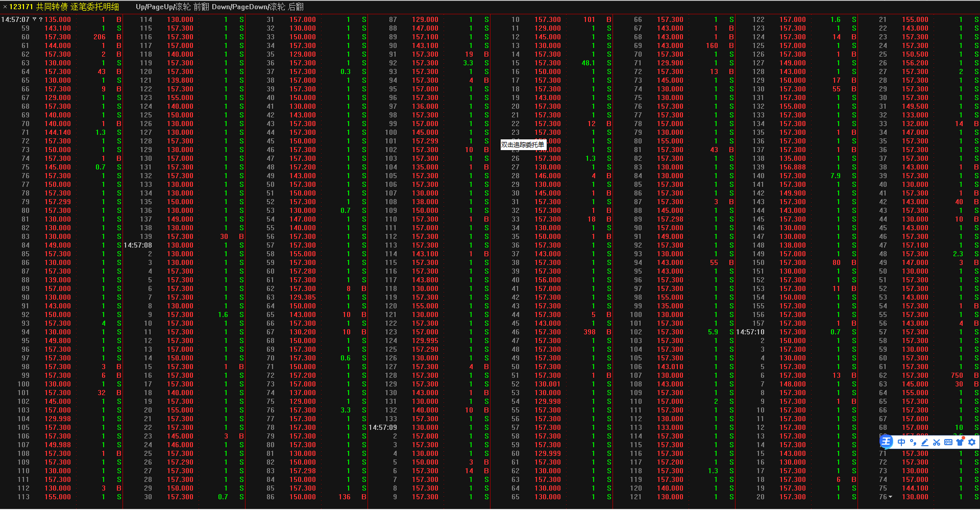Open the filter funnel next to 14:57:07

[34, 19]
